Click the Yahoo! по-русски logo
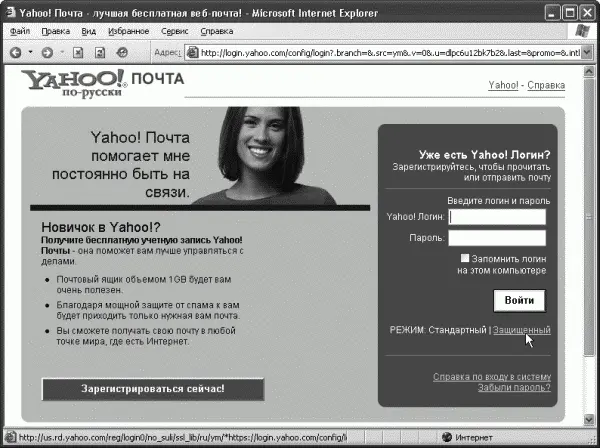600x448 pixels. tap(74, 83)
